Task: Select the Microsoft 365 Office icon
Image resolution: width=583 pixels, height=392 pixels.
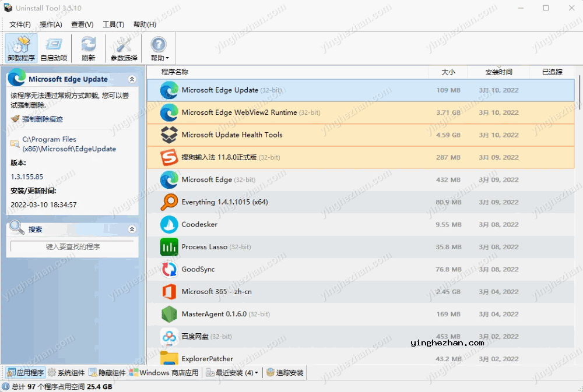Action: pos(169,292)
